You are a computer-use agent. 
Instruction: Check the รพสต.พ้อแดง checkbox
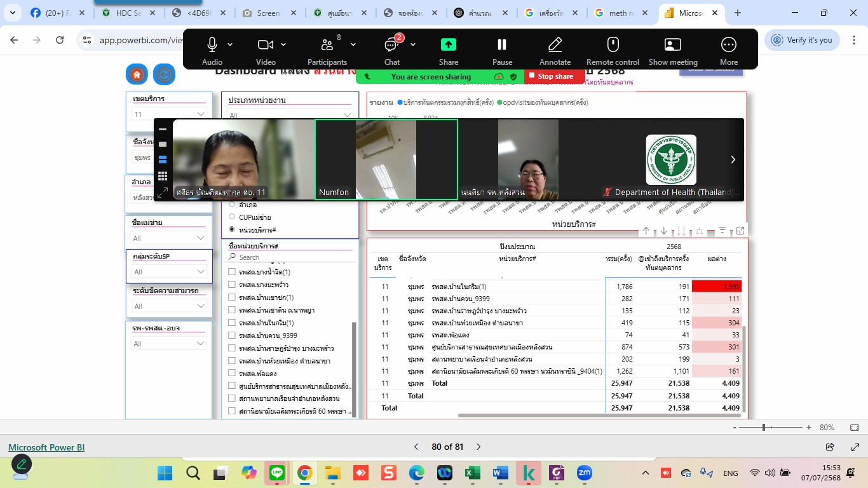[x=232, y=374]
